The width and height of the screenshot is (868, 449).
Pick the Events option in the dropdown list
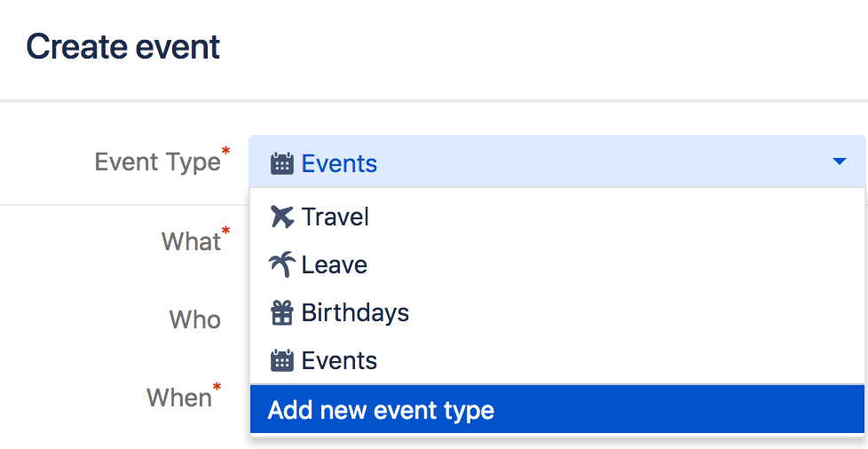[x=556, y=361]
